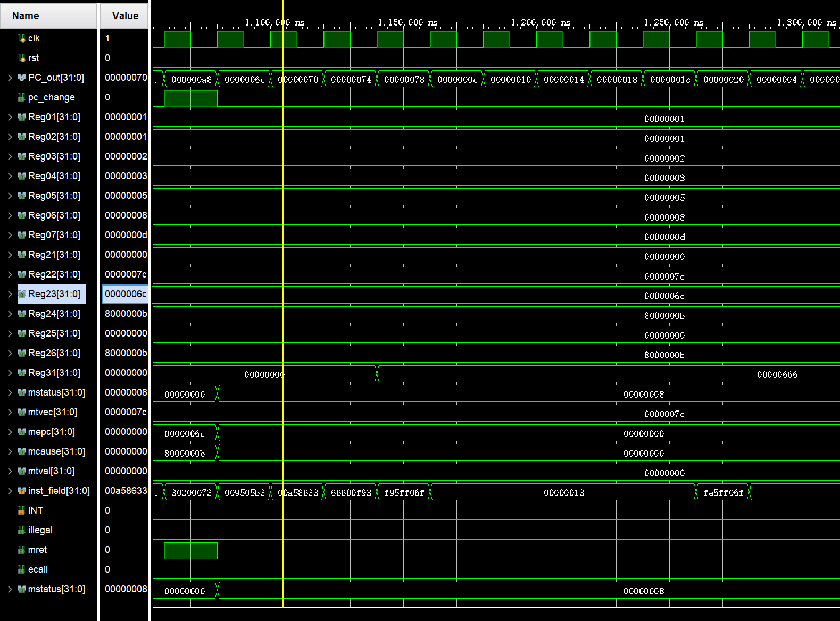The image size is (840, 621).
Task: Click the Name column header
Action: coord(26,16)
